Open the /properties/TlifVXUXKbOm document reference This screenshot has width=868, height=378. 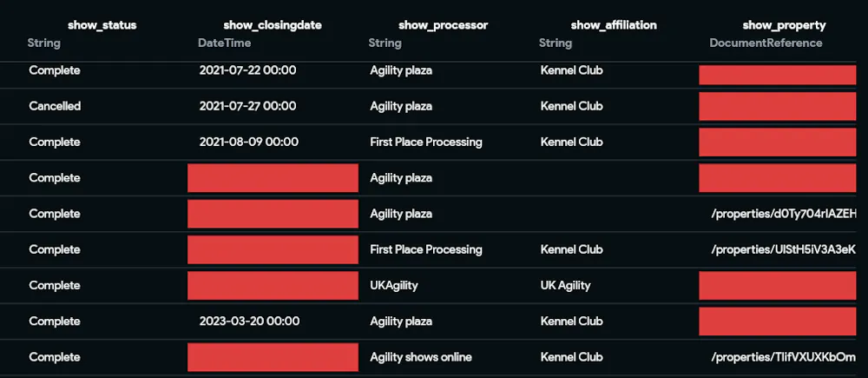[x=784, y=357]
